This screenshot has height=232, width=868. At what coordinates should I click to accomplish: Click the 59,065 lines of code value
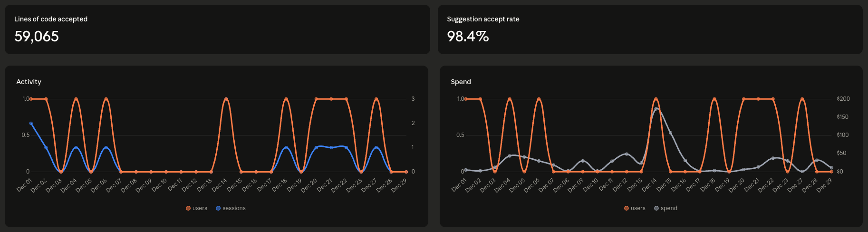[37, 37]
